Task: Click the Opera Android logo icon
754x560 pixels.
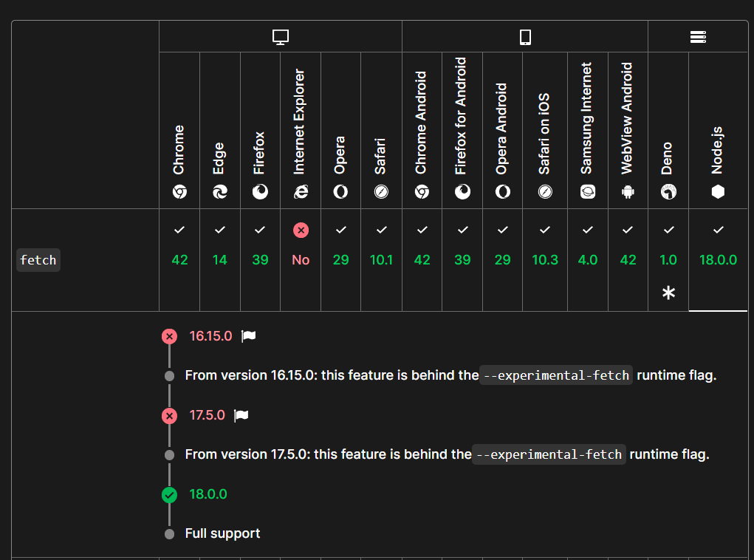Action: click(502, 192)
